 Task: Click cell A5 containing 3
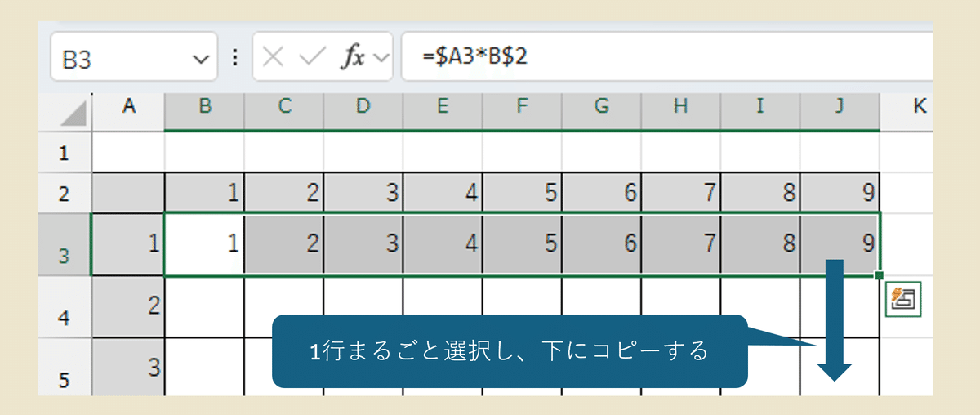pyautogui.click(x=128, y=367)
